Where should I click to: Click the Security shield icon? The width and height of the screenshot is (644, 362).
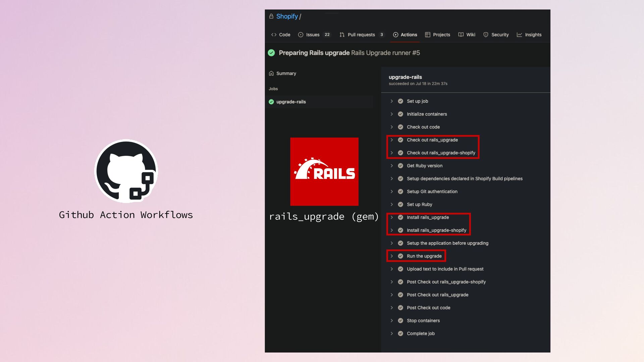[x=486, y=35]
